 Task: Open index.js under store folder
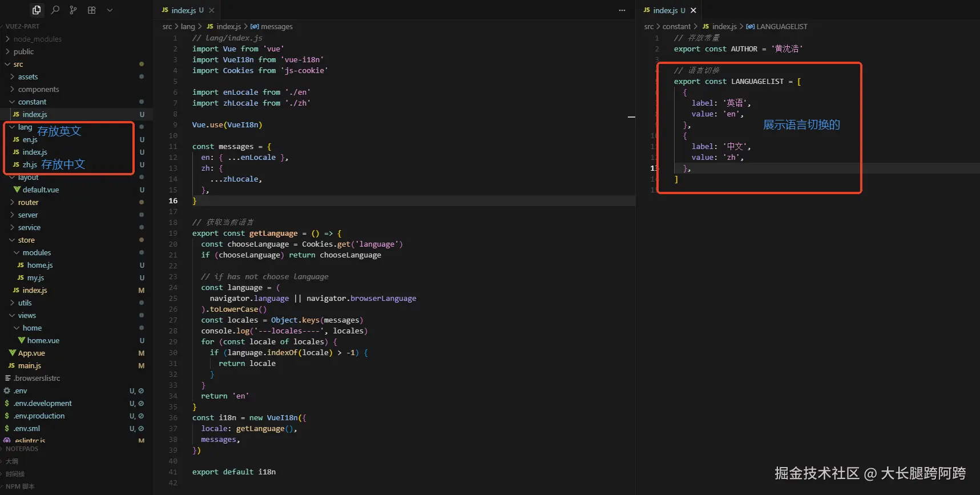click(x=76, y=290)
